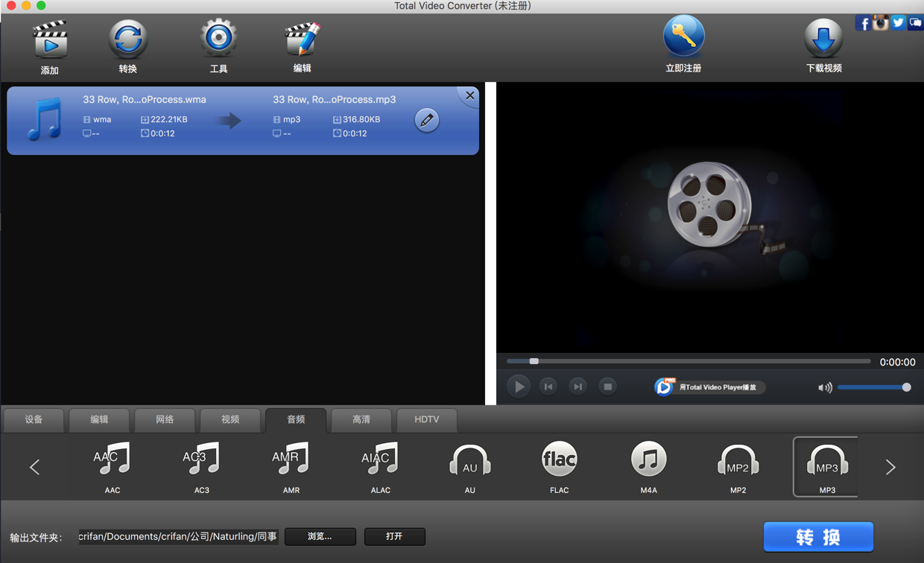Choose MP3 audio format
This screenshot has height=563, width=924.
click(826, 467)
